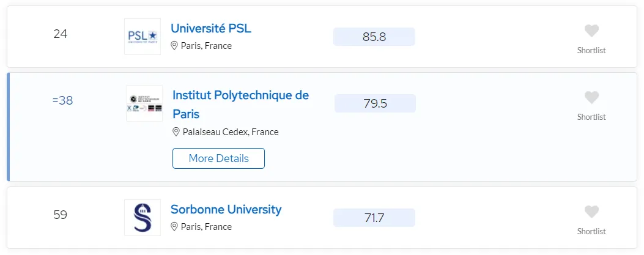Screen dimensions: 644x255
Task: Click the =38 rank number
Action: pyautogui.click(x=63, y=101)
